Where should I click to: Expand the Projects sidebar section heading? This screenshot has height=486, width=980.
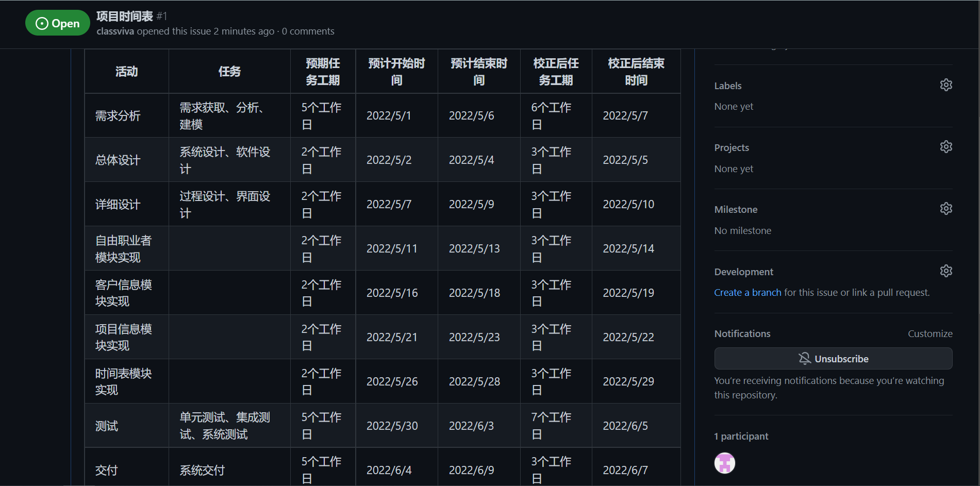click(x=731, y=147)
